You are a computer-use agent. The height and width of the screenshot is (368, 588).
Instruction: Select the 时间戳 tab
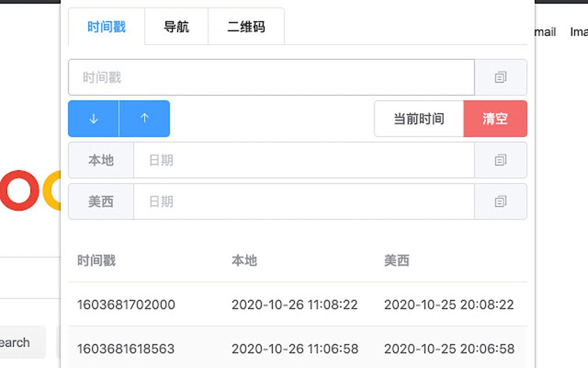pyautogui.click(x=105, y=26)
